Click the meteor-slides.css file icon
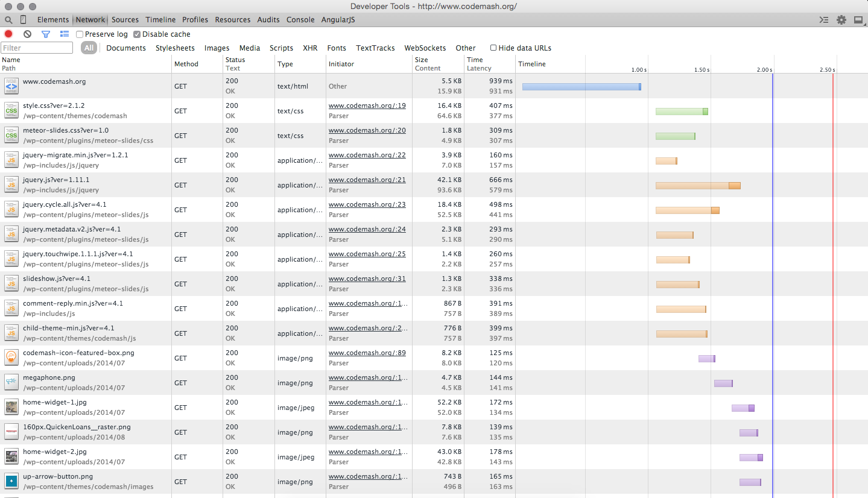868x498 pixels. click(x=11, y=136)
